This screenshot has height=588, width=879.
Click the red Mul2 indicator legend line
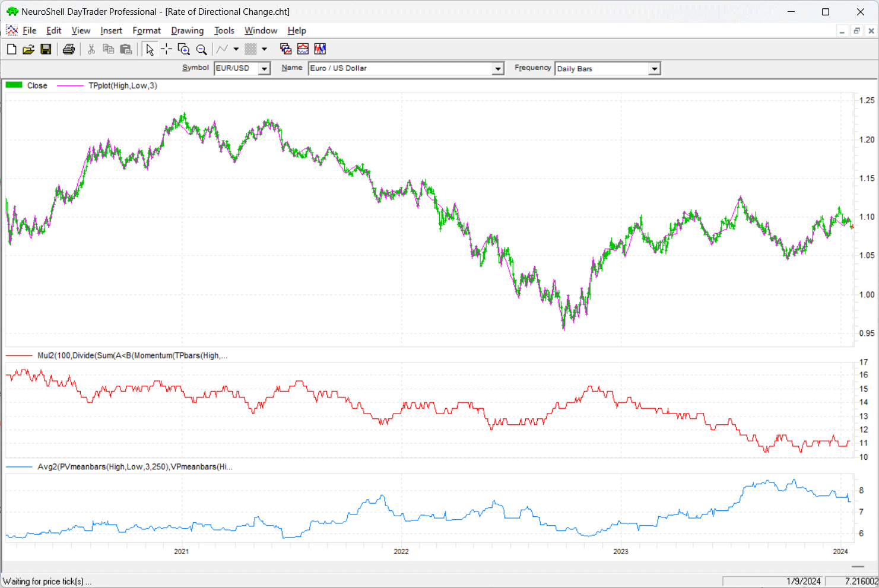click(19, 356)
